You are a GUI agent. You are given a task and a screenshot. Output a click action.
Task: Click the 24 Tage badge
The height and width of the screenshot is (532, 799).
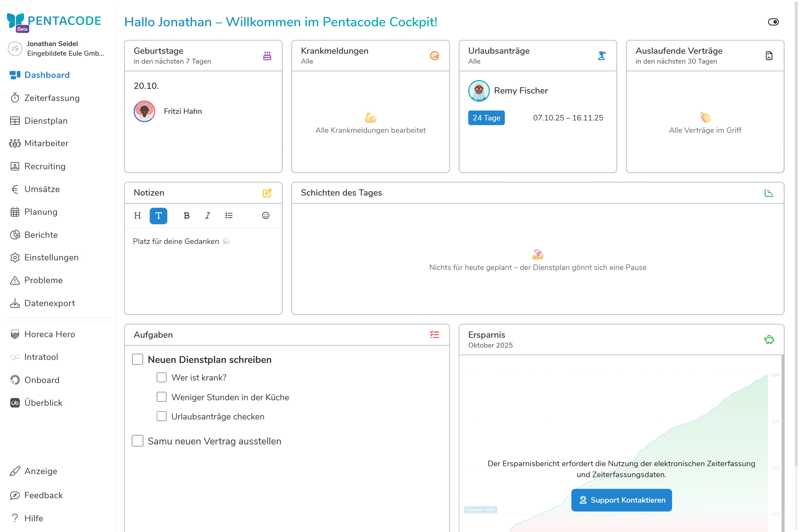pyautogui.click(x=486, y=118)
